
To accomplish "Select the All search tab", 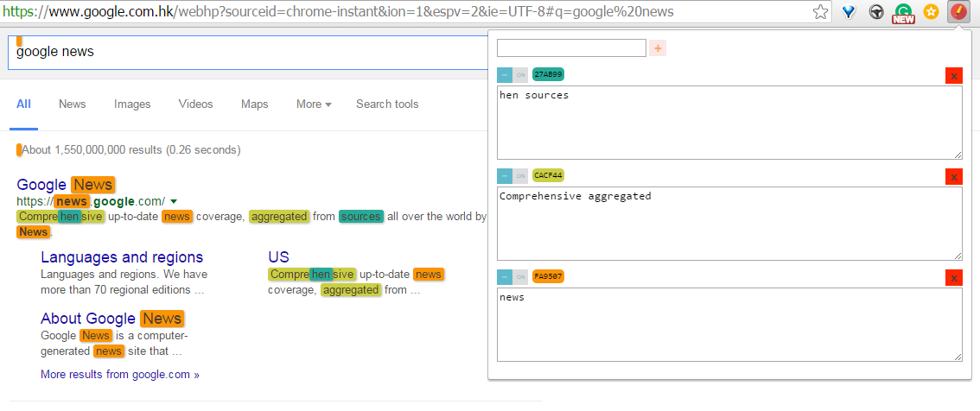I will tap(23, 104).
